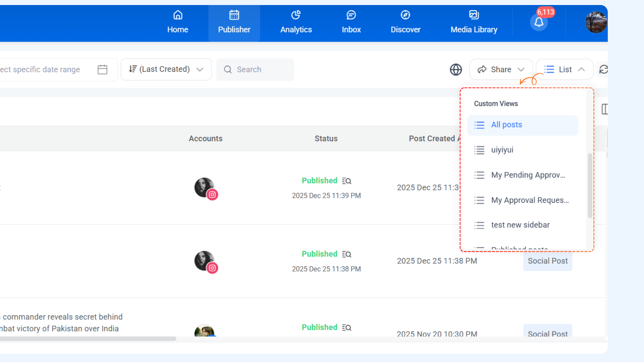
Task: Open the Share dropdown
Action: click(x=501, y=69)
